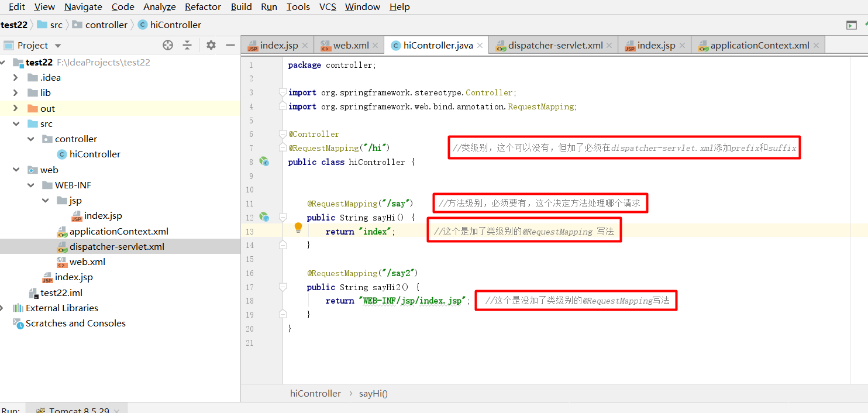Image resolution: width=868 pixels, height=413 pixels.
Task: Collapse the WEB-INF folder node
Action: [30, 185]
